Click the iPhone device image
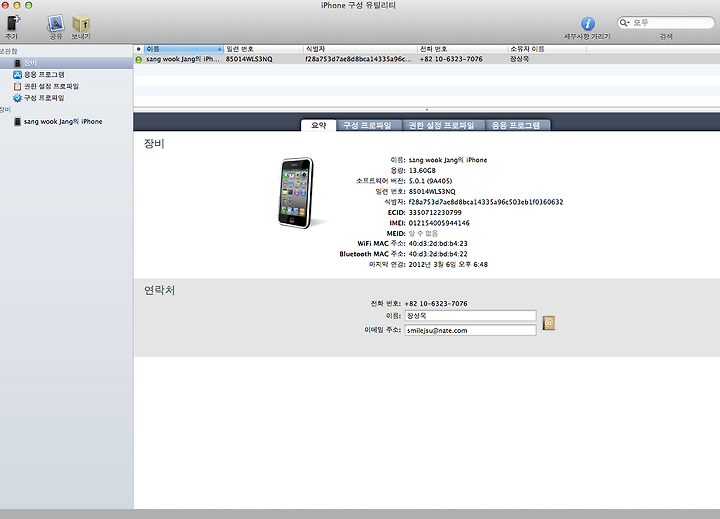The width and height of the screenshot is (720, 519). point(297,193)
